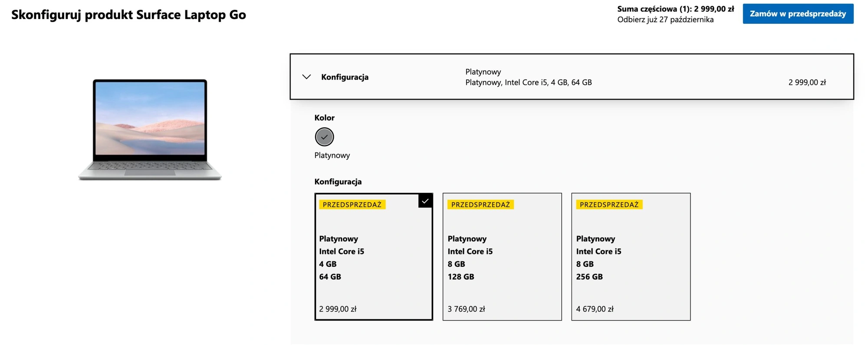Choose the 8 GB 256 GB configuration
This screenshot has width=868, height=345.
coord(631,257)
